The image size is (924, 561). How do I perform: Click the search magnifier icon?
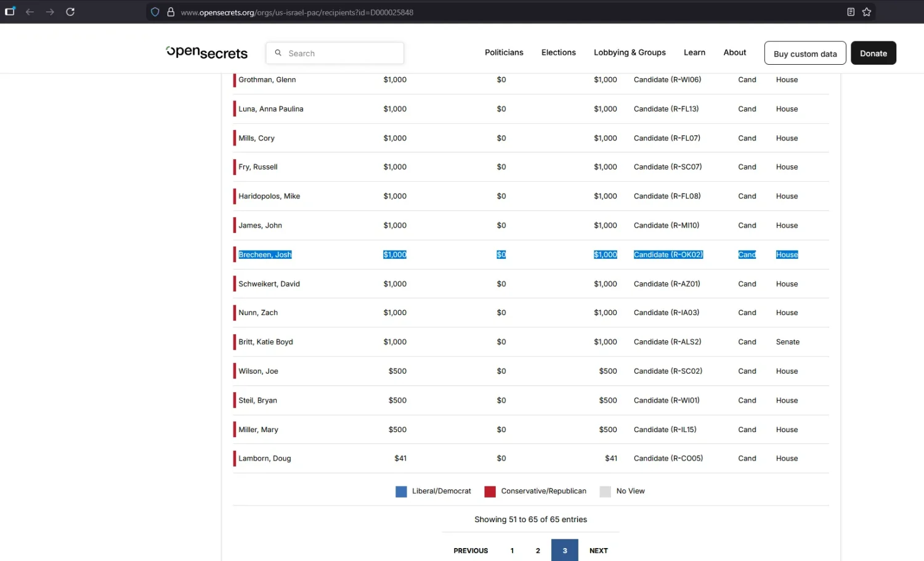278,53
